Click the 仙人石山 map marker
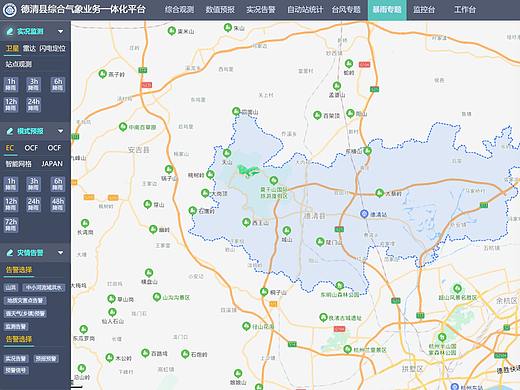The height and width of the screenshot is (390, 520). tap(112, 312)
